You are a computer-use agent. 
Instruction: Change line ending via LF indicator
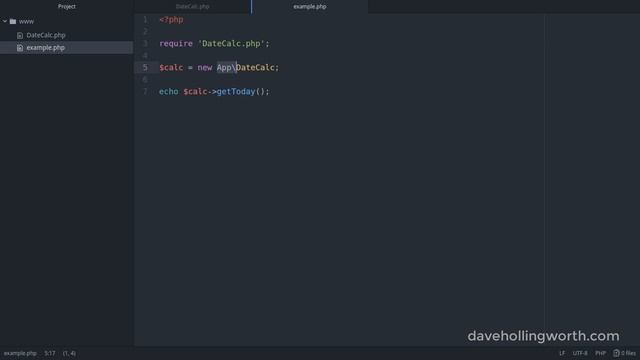pos(562,353)
